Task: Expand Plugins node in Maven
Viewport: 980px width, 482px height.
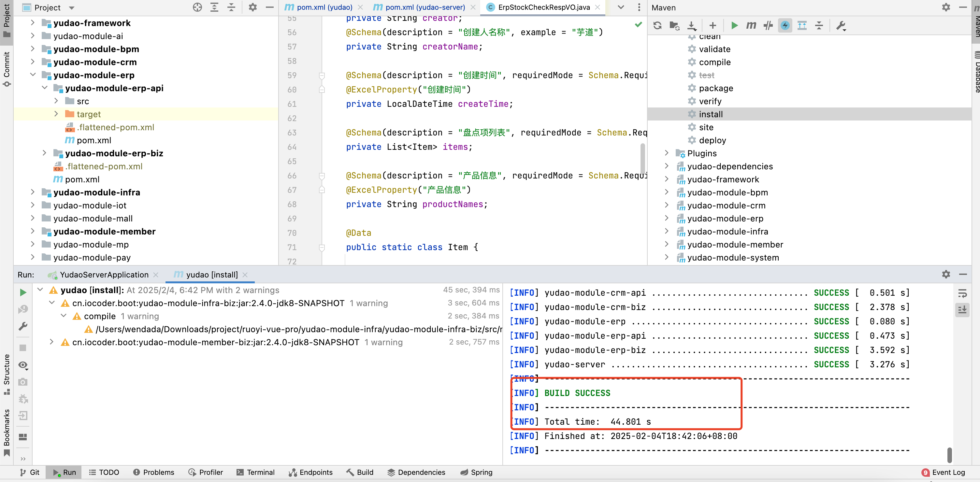Action: tap(666, 153)
